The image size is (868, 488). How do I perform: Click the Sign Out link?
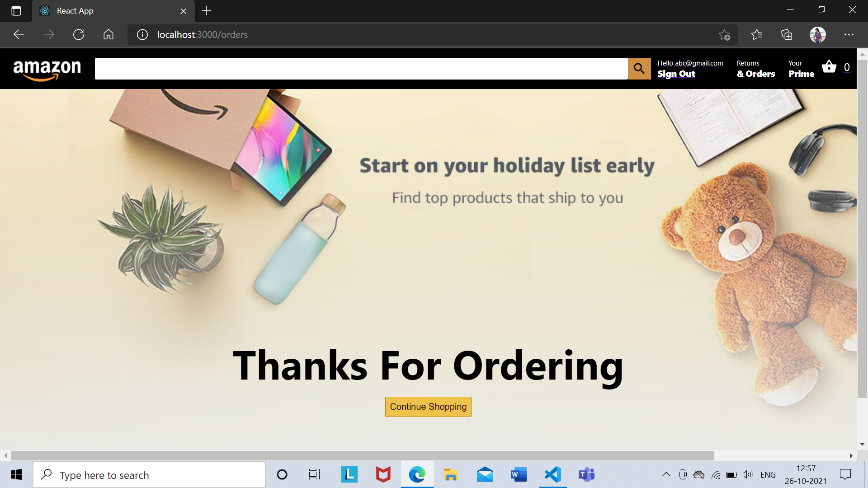[676, 74]
